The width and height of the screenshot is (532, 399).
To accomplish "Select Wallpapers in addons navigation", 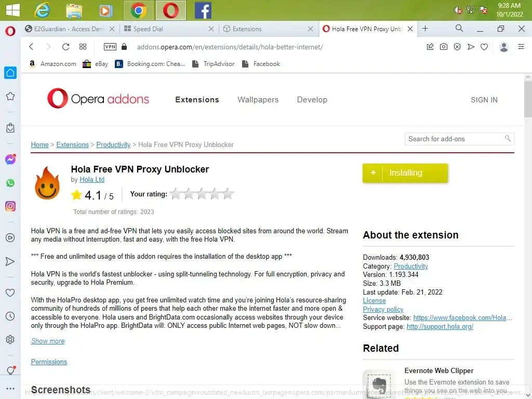I will [258, 100].
